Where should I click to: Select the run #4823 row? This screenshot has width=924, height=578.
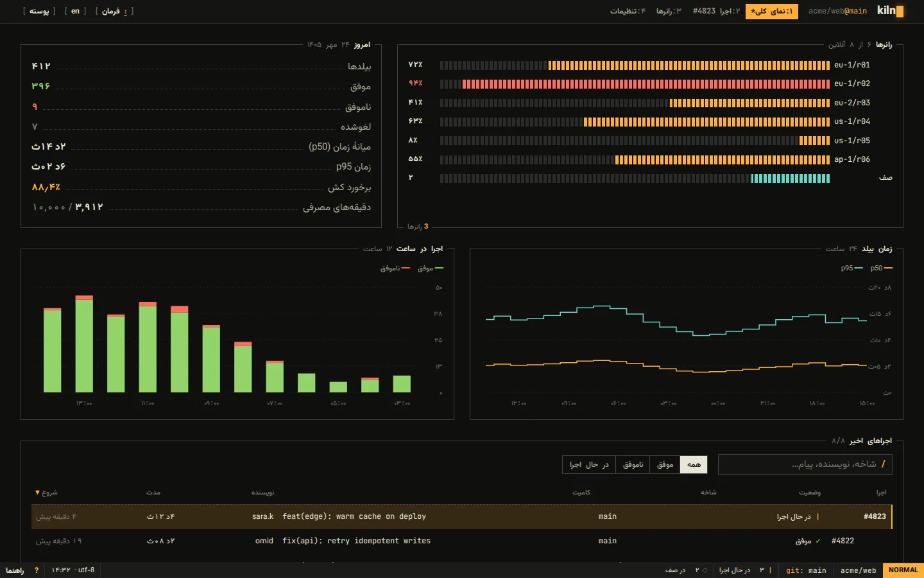click(462, 516)
